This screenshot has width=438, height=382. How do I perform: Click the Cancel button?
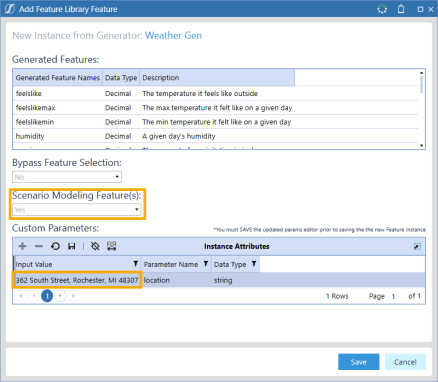click(x=405, y=362)
